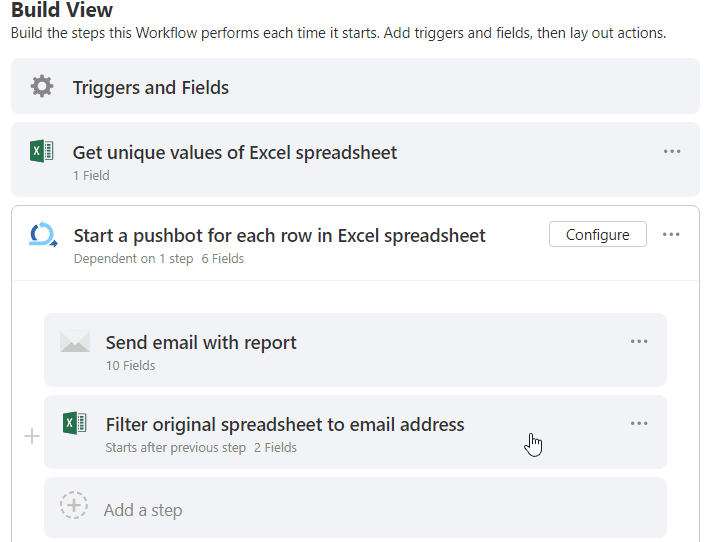Viewport: 707px width, 542px height.
Task: Select Get unique values of Excel spreadsheet step
Action: coord(355,160)
